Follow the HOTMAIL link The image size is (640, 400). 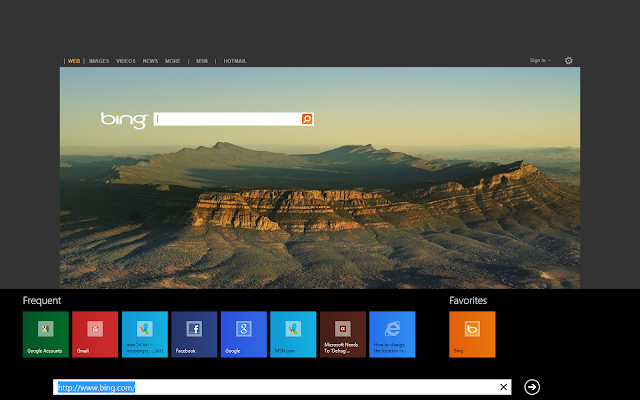click(235, 61)
